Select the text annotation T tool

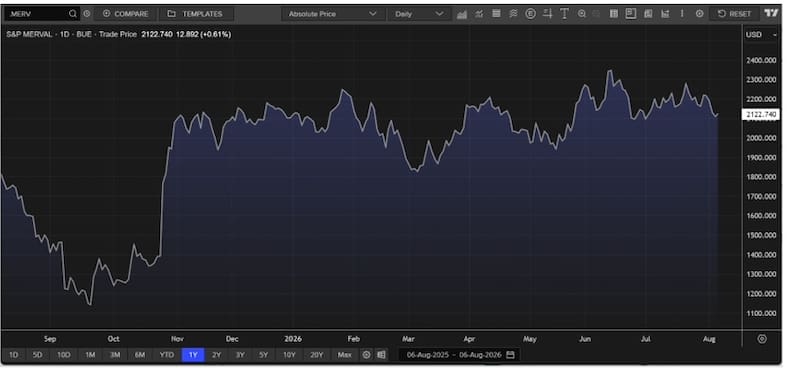[564, 14]
